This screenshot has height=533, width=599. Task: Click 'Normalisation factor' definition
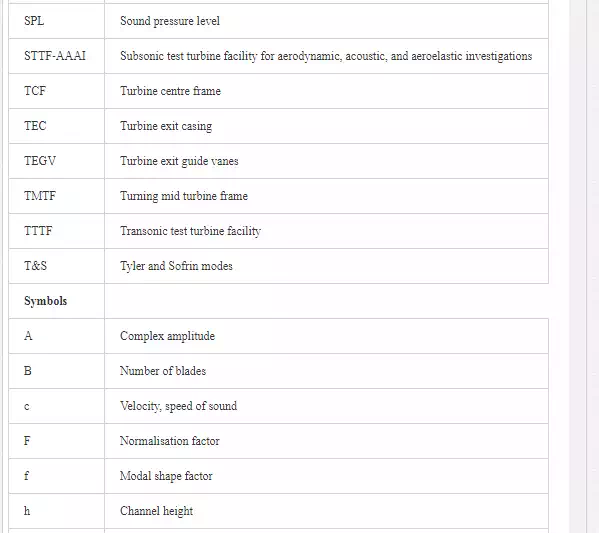pos(170,441)
